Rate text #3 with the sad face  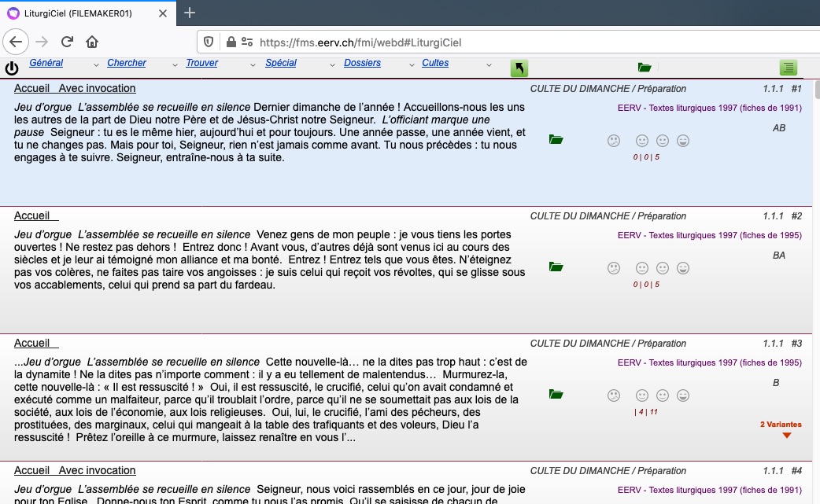[x=614, y=395]
